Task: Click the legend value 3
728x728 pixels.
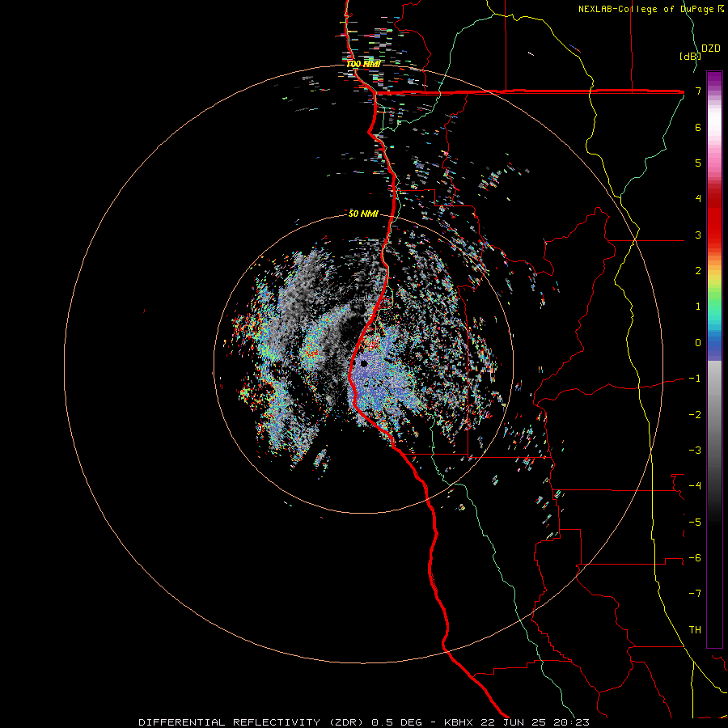Action: pyautogui.click(x=698, y=235)
